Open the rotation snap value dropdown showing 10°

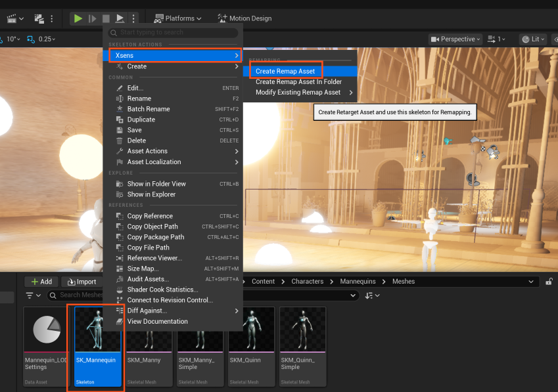[13, 39]
